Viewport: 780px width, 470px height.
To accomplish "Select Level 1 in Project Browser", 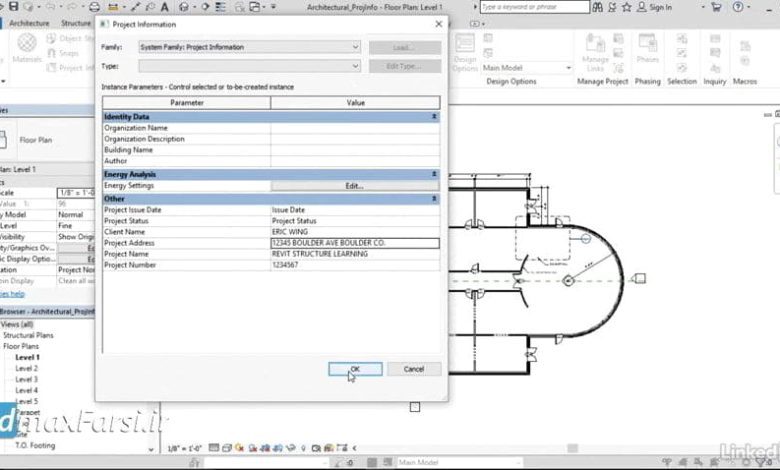I will (x=27, y=357).
